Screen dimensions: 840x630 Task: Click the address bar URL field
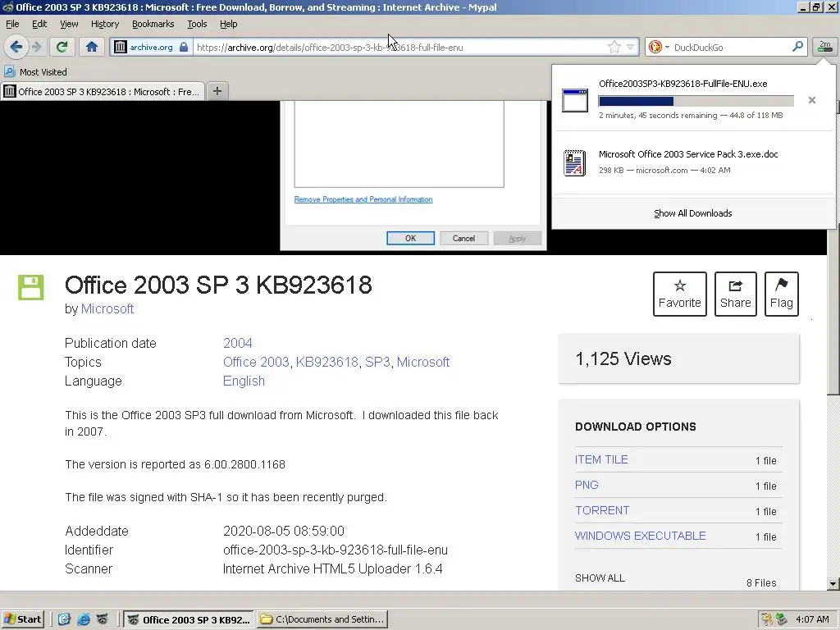pyautogui.click(x=399, y=47)
